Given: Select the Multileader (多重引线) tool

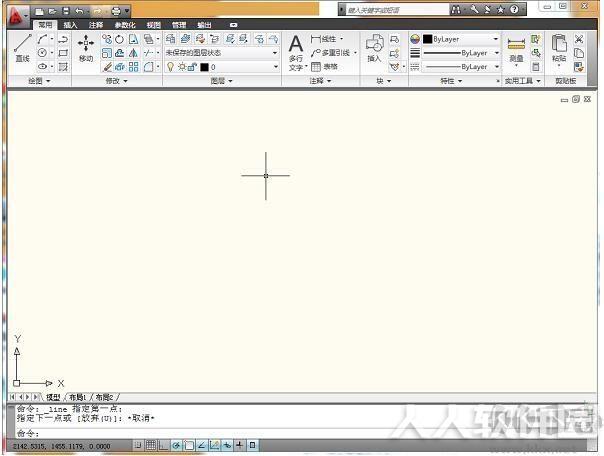Looking at the screenshot, I should pyautogui.click(x=331, y=53).
